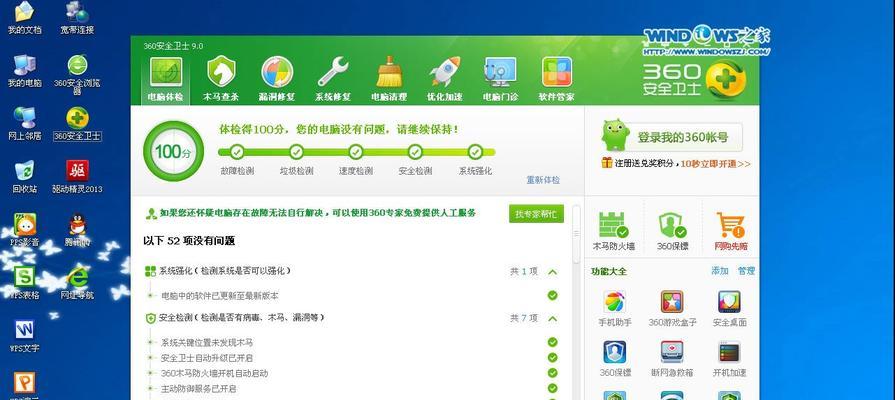This screenshot has width=895, height=400.
Task: Open the 电脑门诊 stethoscope icon
Action: (x=501, y=79)
